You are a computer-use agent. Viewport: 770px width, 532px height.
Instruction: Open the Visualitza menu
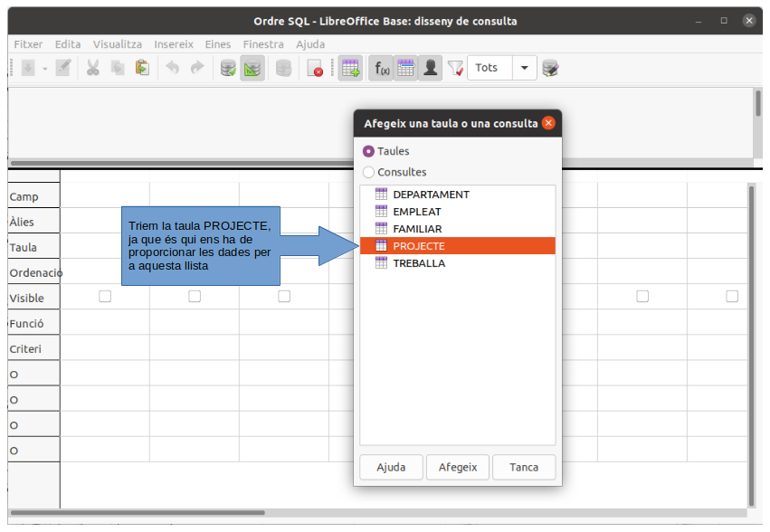[x=118, y=44]
